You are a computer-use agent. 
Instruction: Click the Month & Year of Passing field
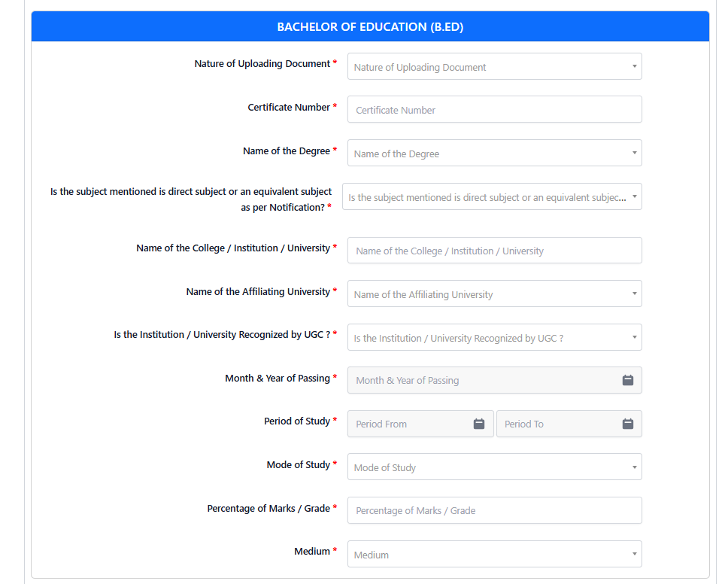point(494,380)
